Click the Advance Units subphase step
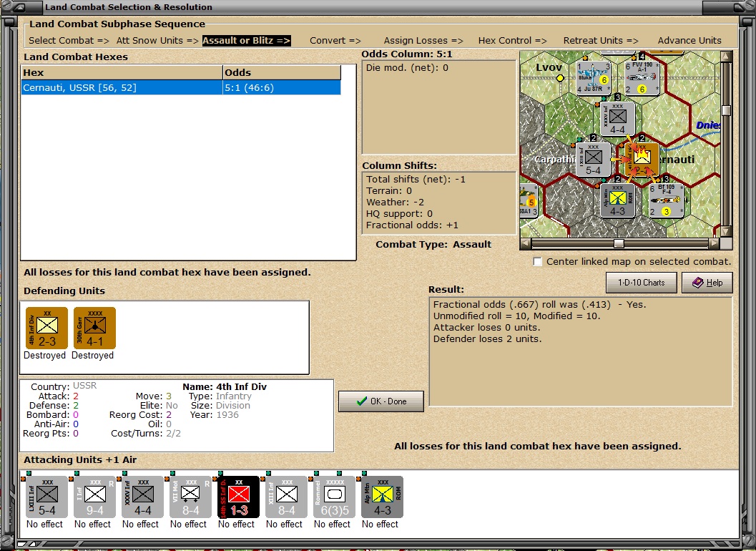 point(689,41)
